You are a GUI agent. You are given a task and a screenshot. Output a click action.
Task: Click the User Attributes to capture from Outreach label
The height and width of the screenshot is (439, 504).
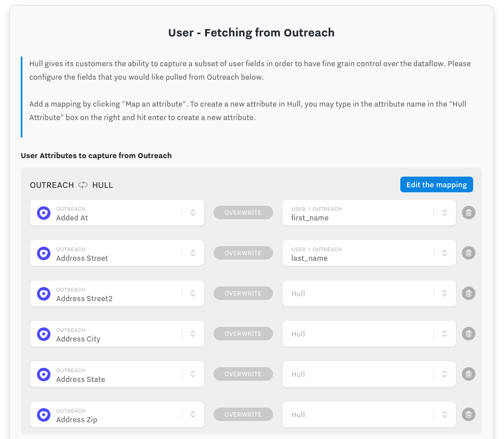(x=96, y=155)
